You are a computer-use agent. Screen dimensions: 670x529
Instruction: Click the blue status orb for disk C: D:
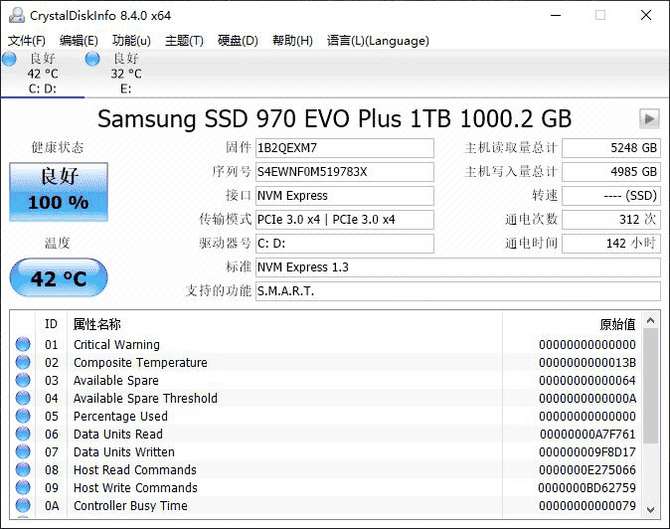(x=9, y=59)
